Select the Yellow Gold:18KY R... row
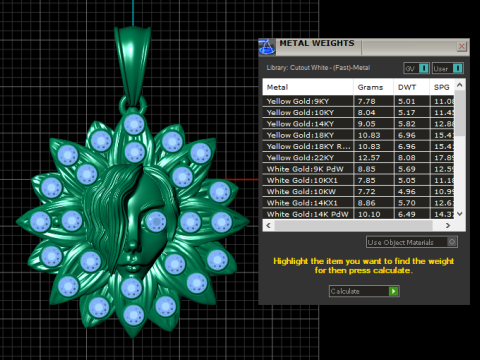Viewport: 480px width, 360px height. point(358,146)
